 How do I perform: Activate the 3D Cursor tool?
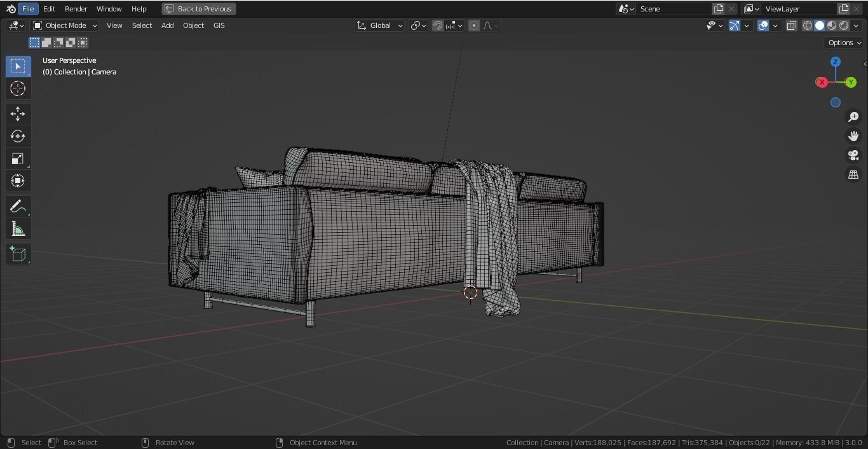(x=18, y=88)
